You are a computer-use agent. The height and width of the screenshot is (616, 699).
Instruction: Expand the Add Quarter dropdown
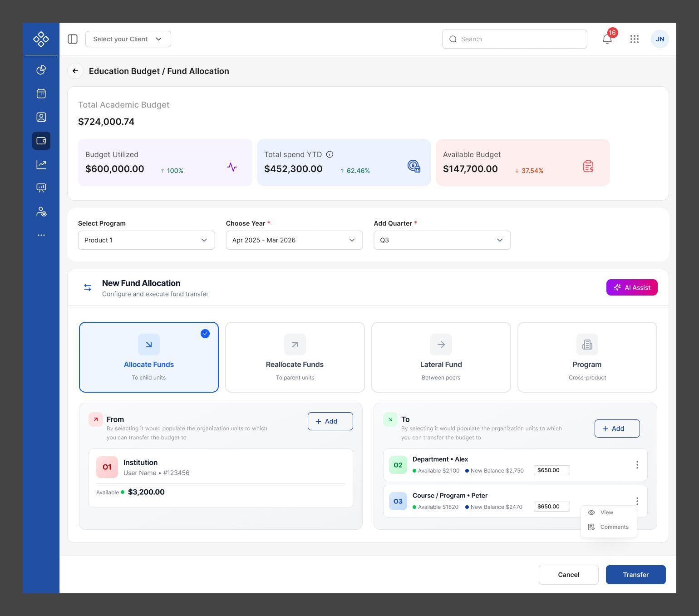442,240
